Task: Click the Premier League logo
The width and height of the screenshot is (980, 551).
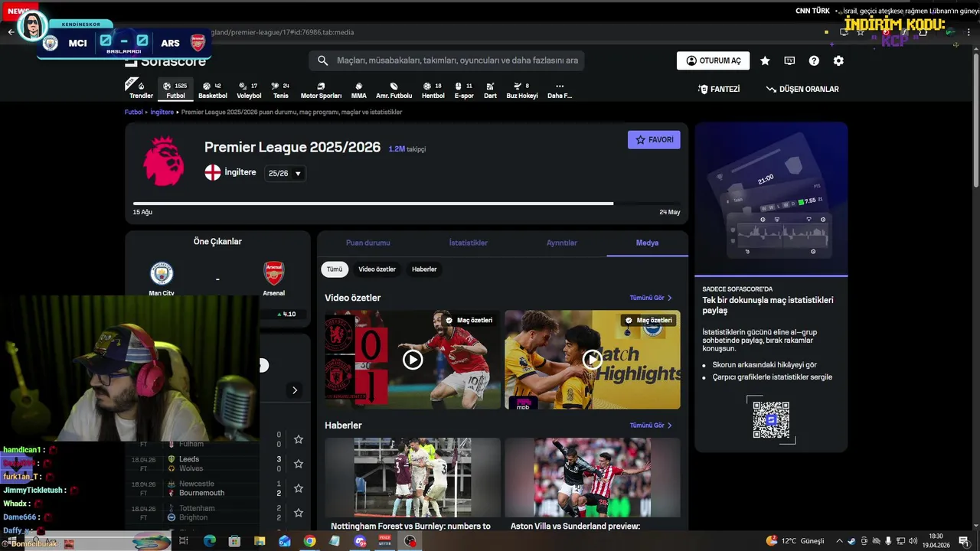Action: [163, 161]
